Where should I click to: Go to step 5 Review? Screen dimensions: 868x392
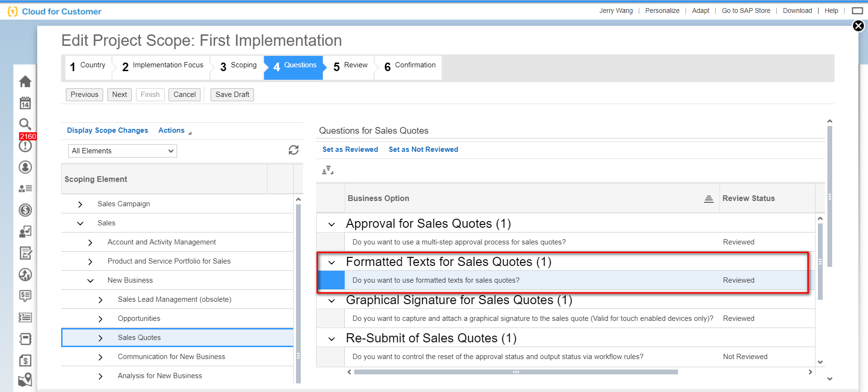[x=351, y=67]
